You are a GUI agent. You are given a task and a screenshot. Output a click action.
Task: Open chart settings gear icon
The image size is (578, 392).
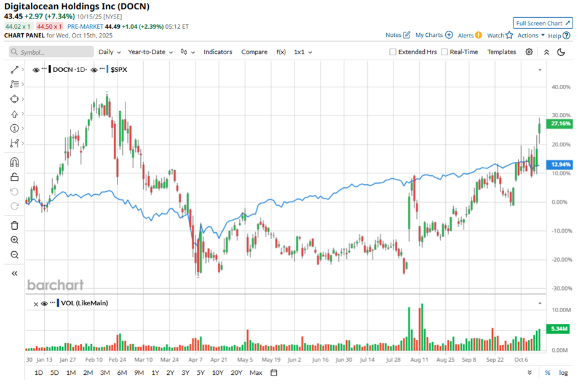pos(529,52)
